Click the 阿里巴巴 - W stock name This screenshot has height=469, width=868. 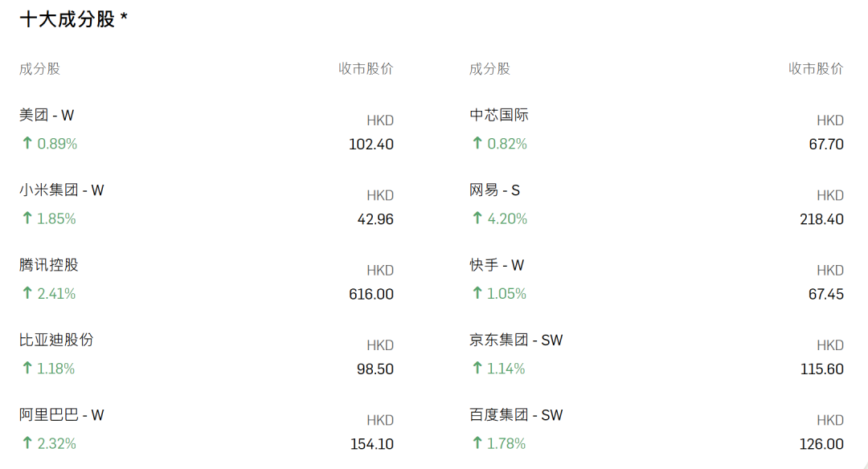point(61,415)
